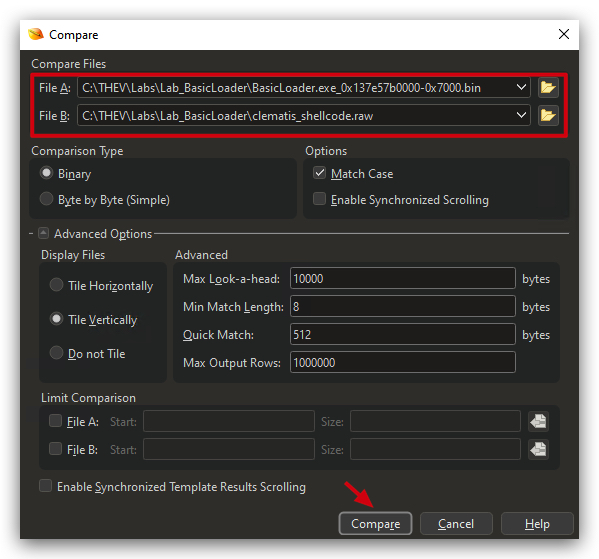Click selection range icon for Limit File B
The width and height of the screenshot is (599, 559).
[x=538, y=449]
